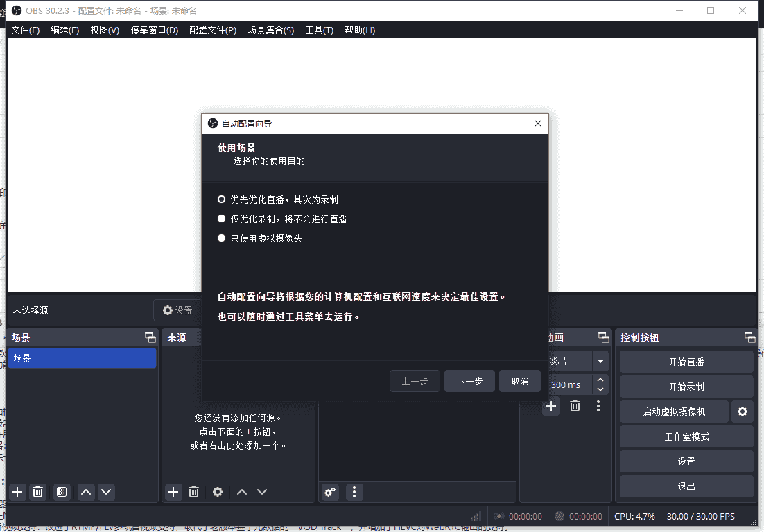
Task: Undock the 控制按钮 panel via float icon
Action: point(749,337)
